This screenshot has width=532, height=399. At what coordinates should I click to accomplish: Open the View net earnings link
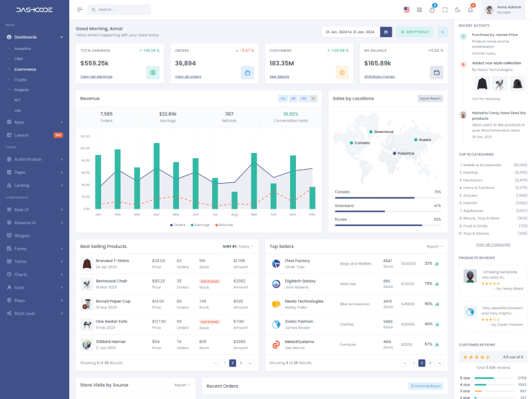(x=96, y=76)
